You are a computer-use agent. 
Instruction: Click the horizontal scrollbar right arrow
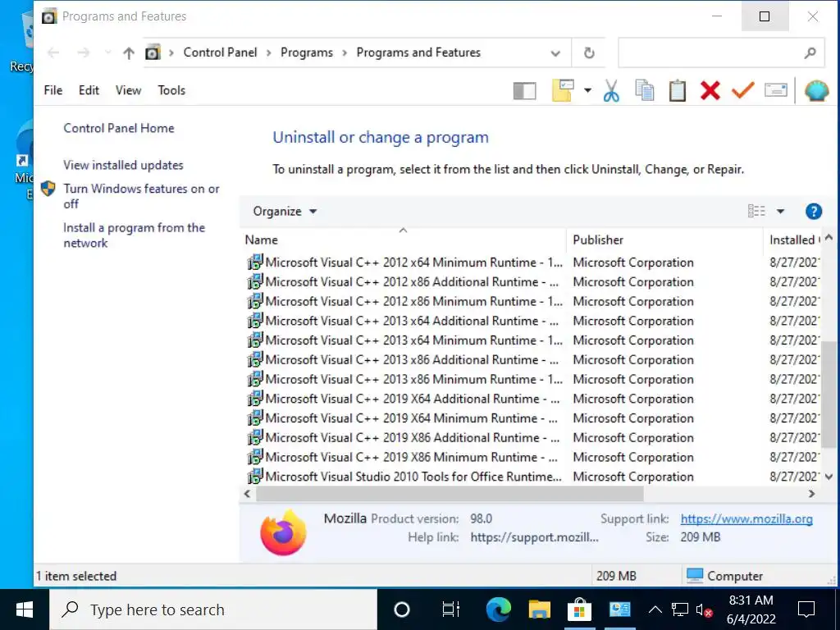point(811,494)
